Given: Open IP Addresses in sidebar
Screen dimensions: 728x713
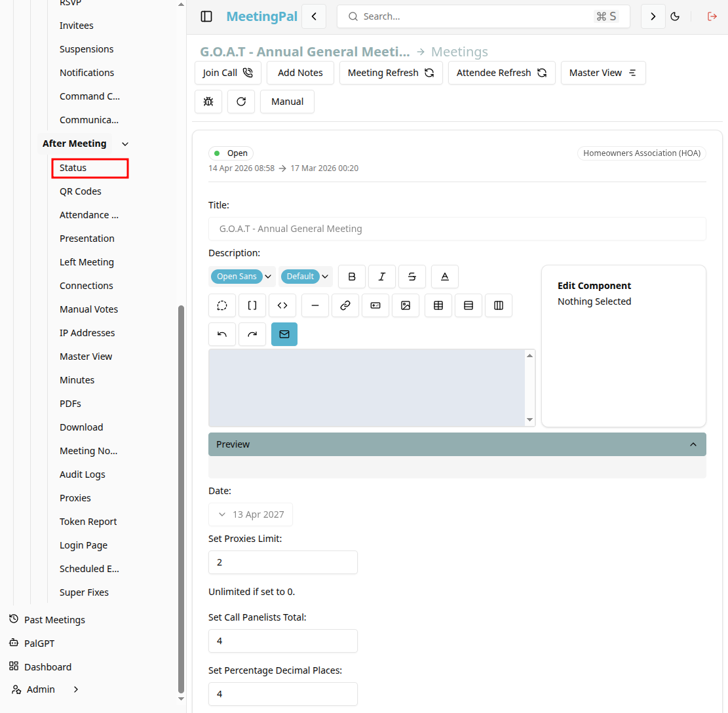Looking at the screenshot, I should point(87,333).
